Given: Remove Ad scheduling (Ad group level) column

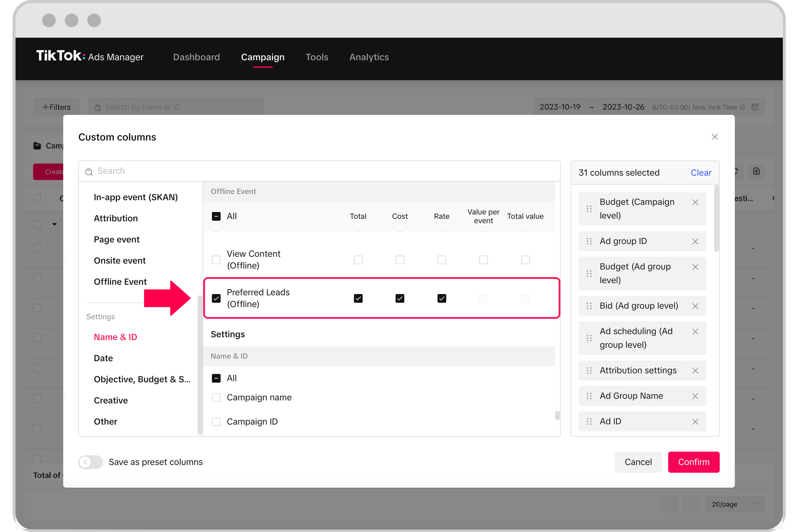Looking at the screenshot, I should [695, 331].
